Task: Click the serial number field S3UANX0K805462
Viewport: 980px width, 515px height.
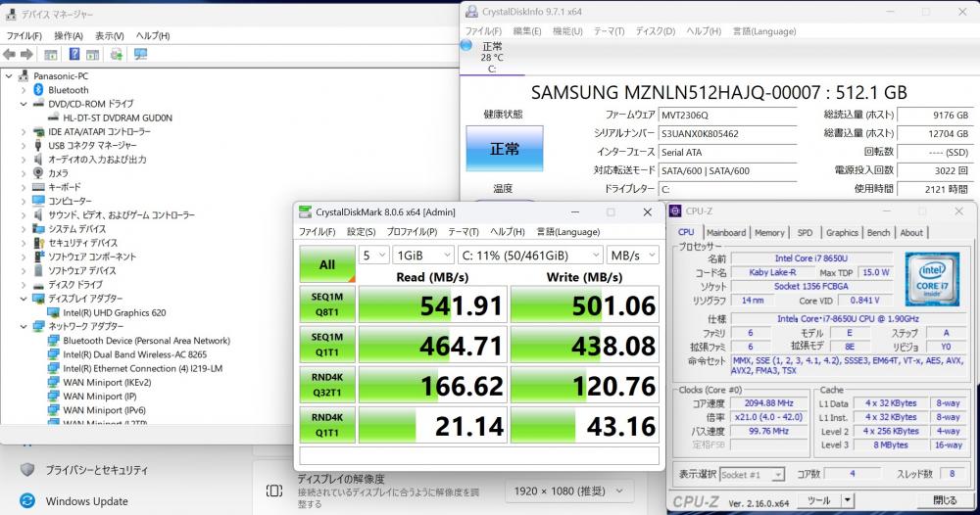Action: point(727,133)
